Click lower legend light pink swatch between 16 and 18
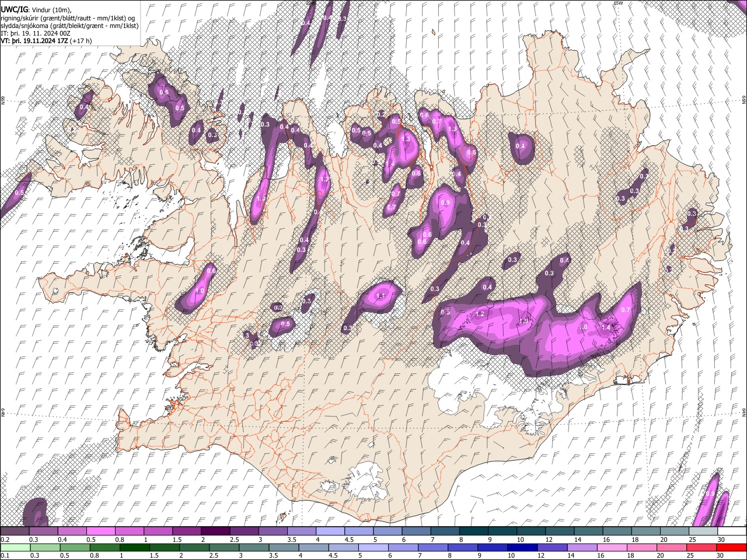This screenshot has width=747, height=560. pos(612,547)
